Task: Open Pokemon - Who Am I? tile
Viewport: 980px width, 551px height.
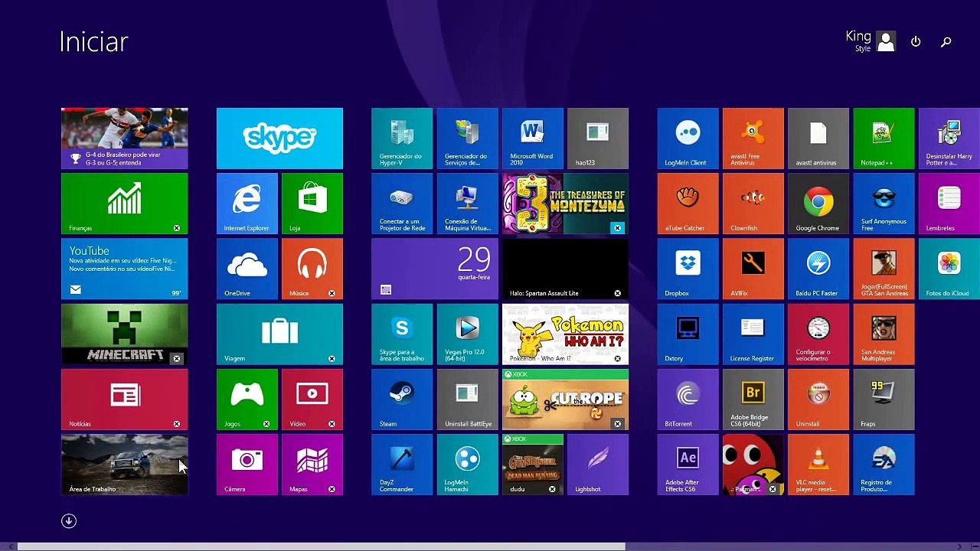Action: (565, 334)
